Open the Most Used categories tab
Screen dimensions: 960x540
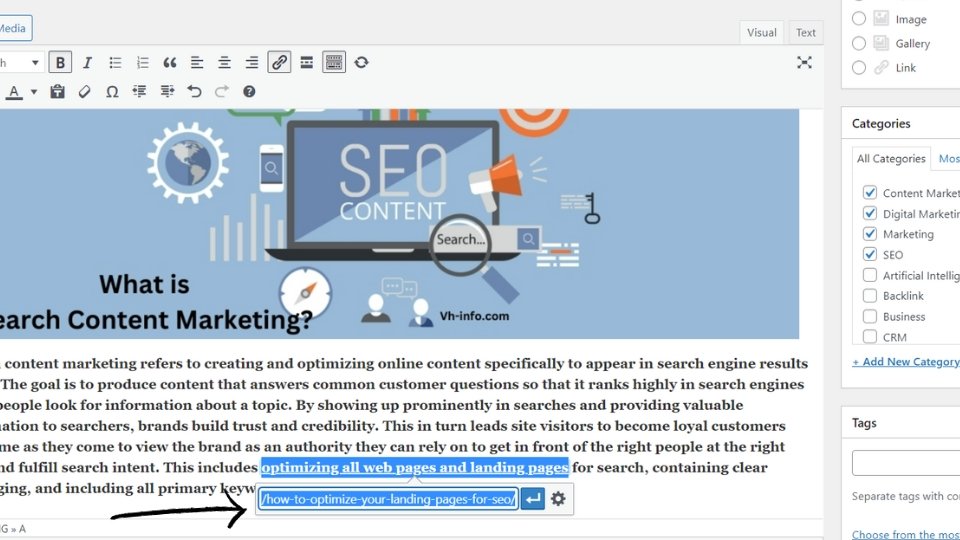(x=948, y=159)
